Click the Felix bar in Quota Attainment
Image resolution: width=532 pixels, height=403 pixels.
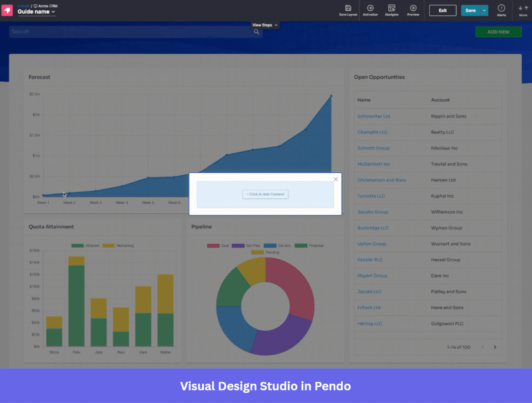pyautogui.click(x=76, y=302)
